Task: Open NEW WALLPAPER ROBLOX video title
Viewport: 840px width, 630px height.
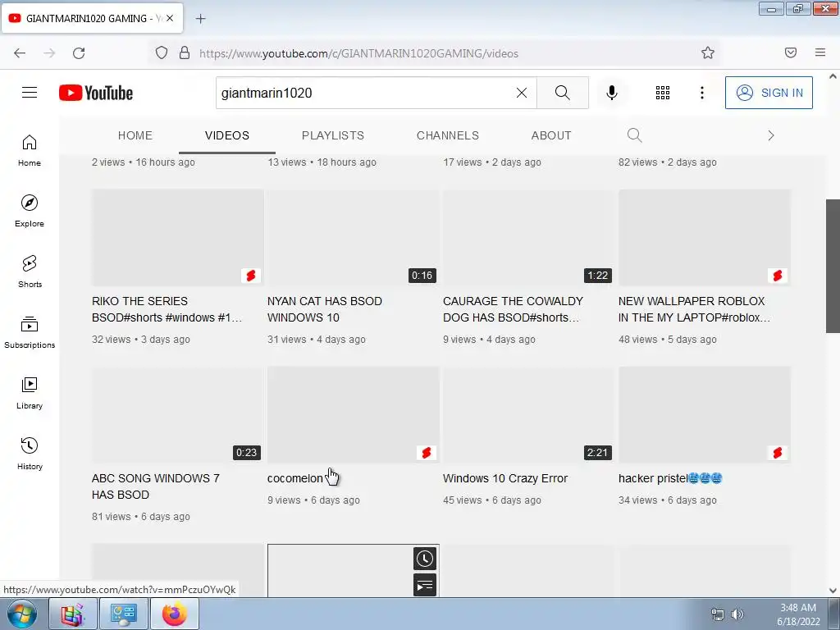Action: click(x=694, y=309)
